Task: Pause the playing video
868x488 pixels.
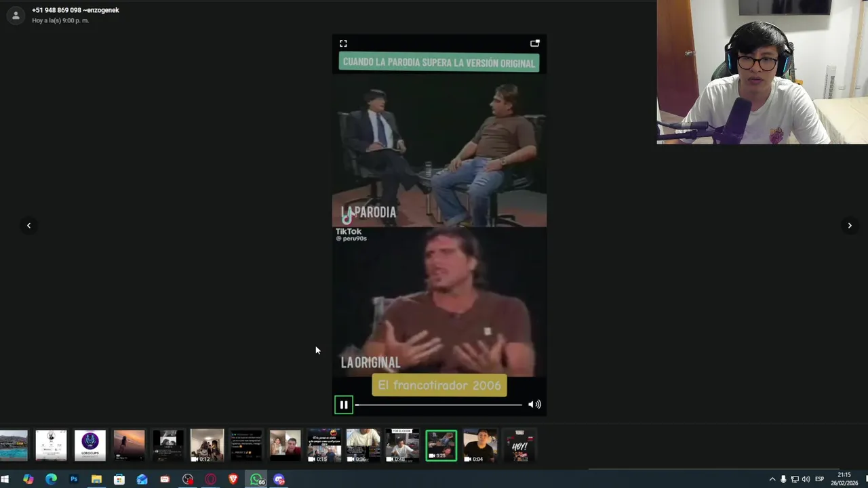Action: click(344, 405)
